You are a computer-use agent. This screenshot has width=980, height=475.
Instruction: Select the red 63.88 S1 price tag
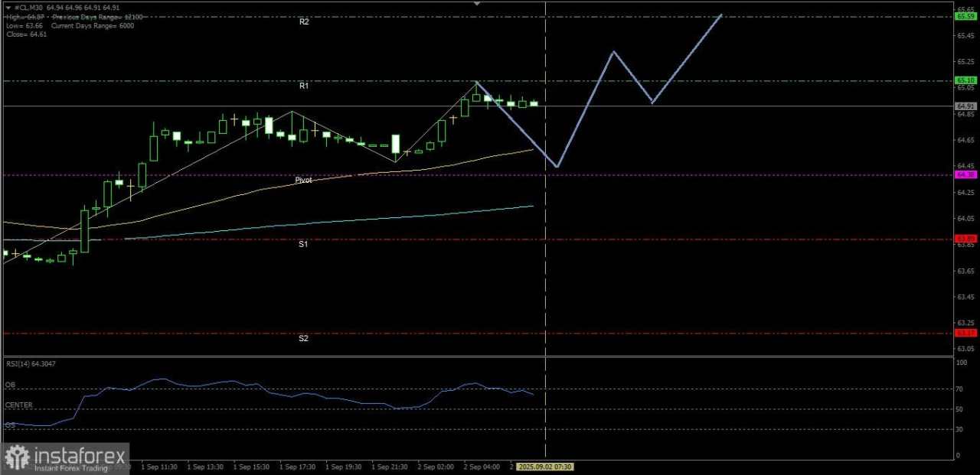(965, 239)
